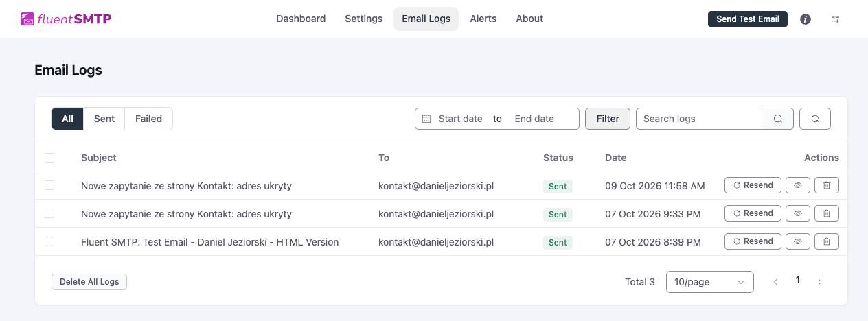Select checkbox for 09 Oct 11:58 AM row
Image resolution: width=868 pixels, height=321 pixels.
pos(49,185)
